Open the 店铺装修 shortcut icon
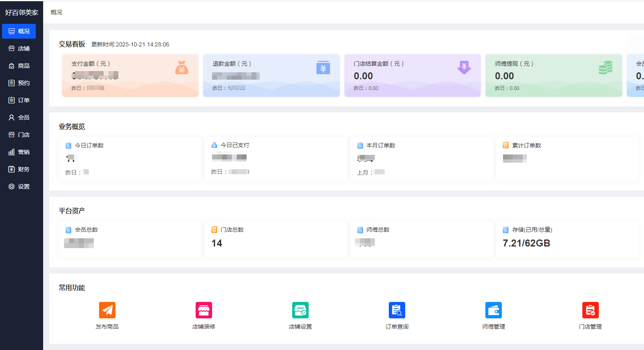The height and width of the screenshot is (350, 644). click(x=204, y=310)
